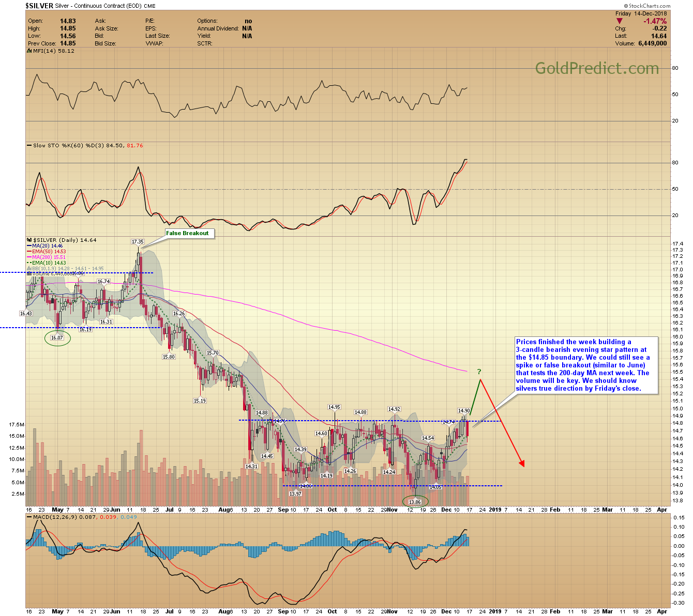Click the 14.45 price label

[267, 456]
